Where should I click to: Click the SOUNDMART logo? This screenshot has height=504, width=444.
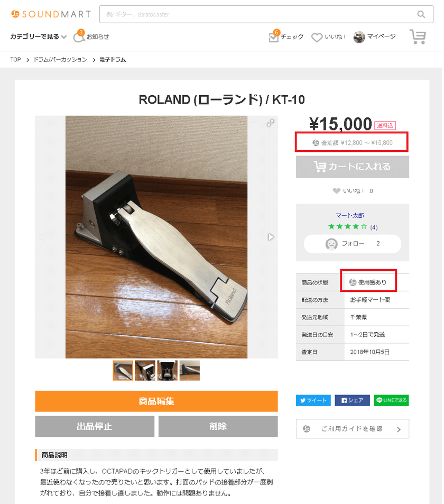coord(51,14)
